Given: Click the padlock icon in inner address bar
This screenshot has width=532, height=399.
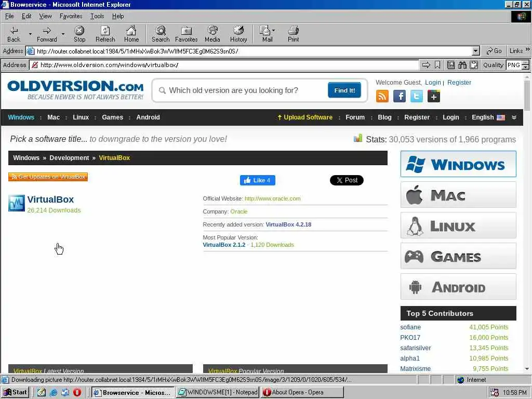Looking at the screenshot, I should click(35, 65).
